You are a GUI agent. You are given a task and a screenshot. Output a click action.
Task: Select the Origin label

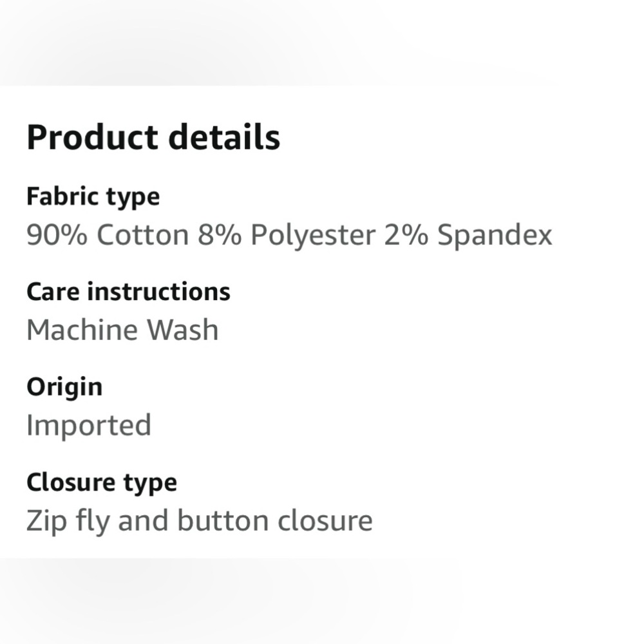(64, 387)
